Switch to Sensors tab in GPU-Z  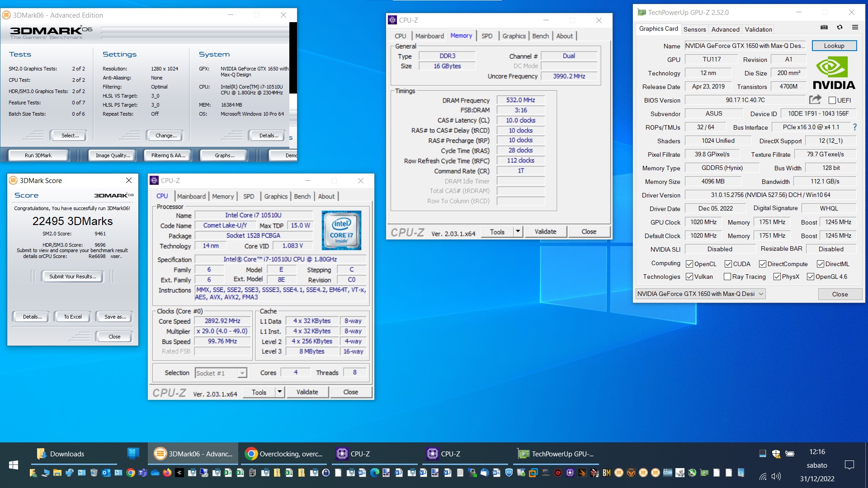coord(694,29)
